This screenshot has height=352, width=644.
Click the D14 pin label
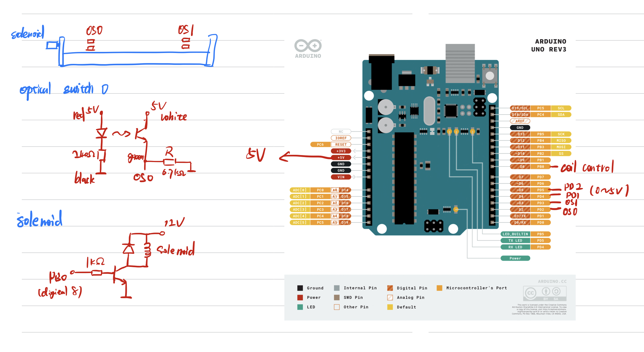[x=345, y=190]
